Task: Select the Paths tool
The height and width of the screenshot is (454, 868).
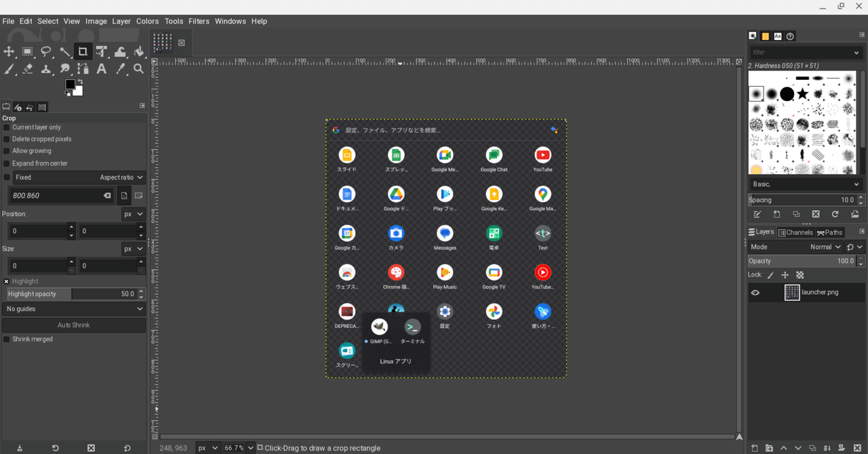Action: (x=83, y=69)
